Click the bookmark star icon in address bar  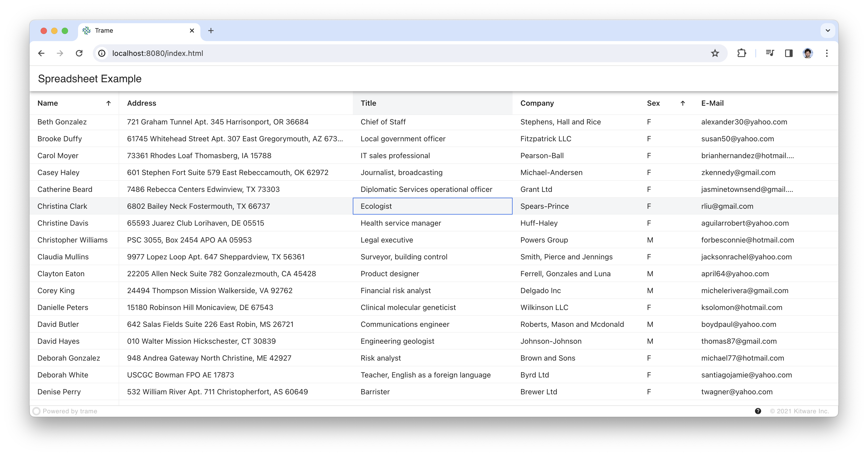pyautogui.click(x=715, y=53)
